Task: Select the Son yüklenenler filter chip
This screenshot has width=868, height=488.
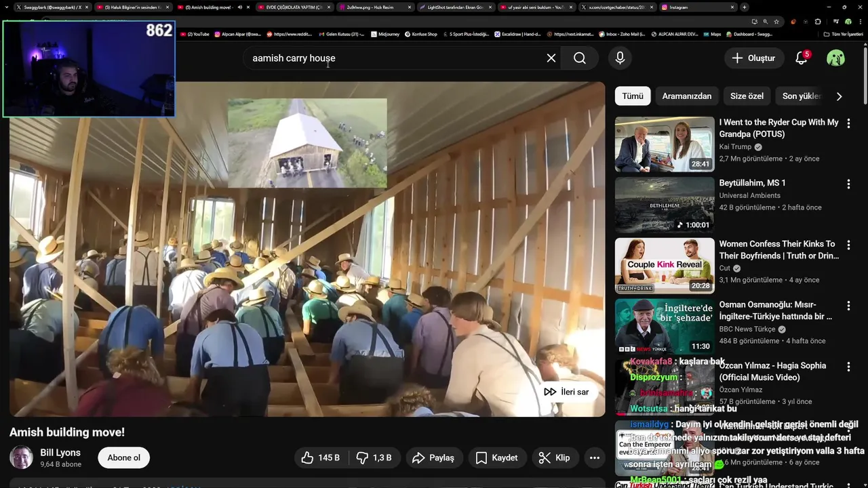Action: click(x=802, y=96)
